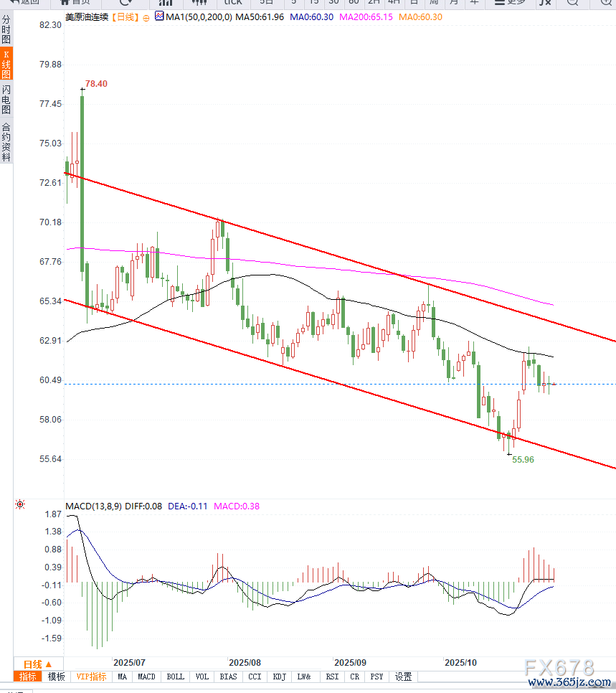Screen dimensions: 616x693
Task: Click the MA indicator chart icon beside MA1
Action: click(159, 16)
